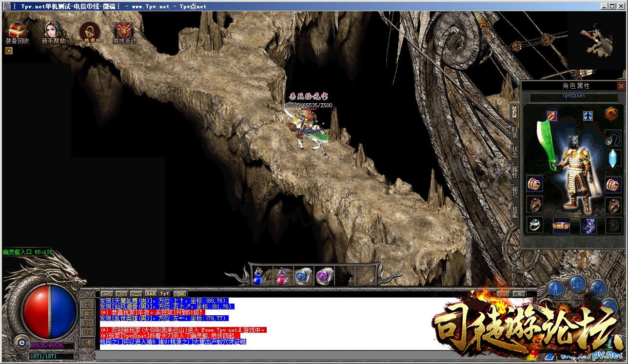
Task: Click third chat channel button
Action: point(136,293)
